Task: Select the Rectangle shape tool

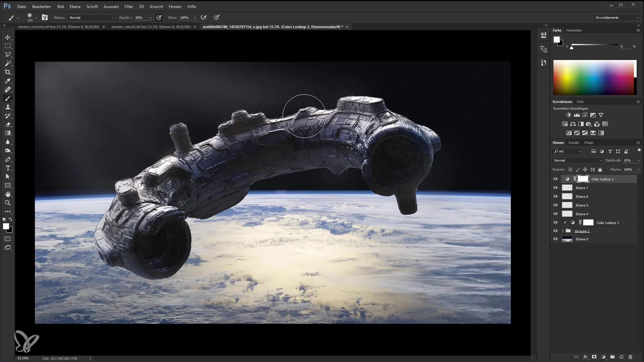Action: [8, 185]
